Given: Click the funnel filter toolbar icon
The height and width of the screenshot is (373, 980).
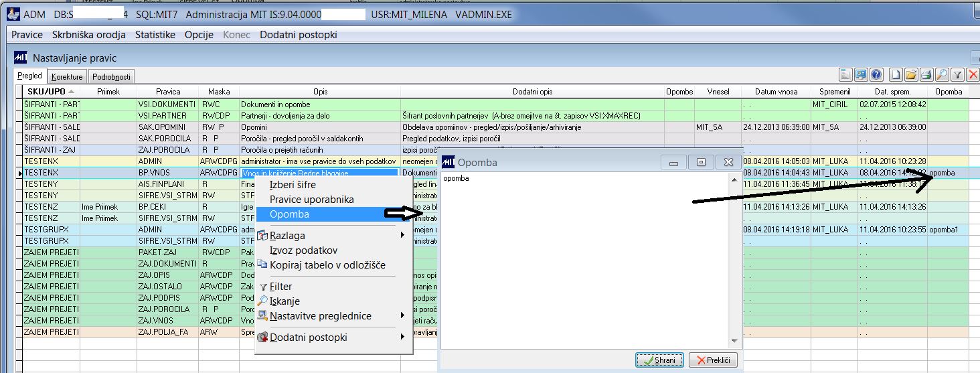Looking at the screenshot, I should click(x=957, y=75).
